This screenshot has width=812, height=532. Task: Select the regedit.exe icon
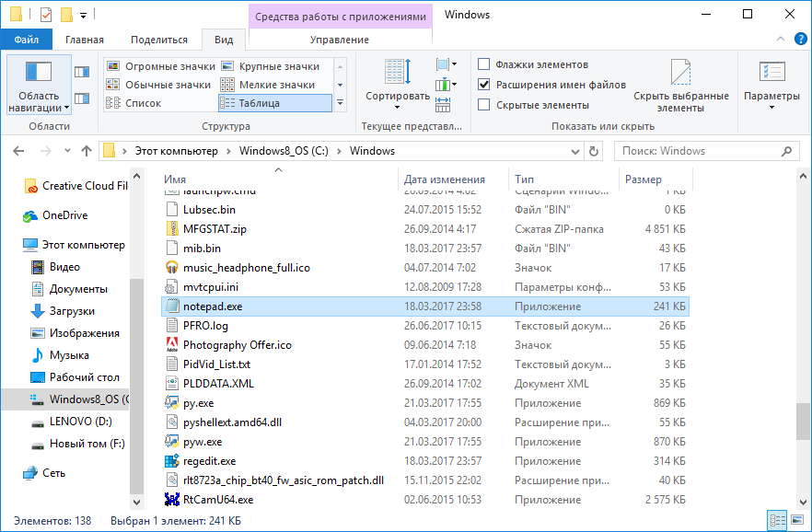(171, 461)
